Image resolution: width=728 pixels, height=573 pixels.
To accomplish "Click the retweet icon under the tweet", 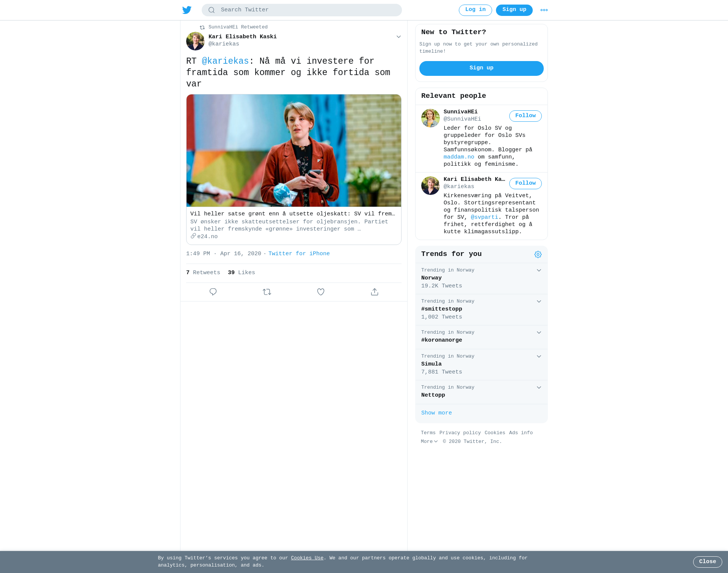I will pyautogui.click(x=267, y=292).
